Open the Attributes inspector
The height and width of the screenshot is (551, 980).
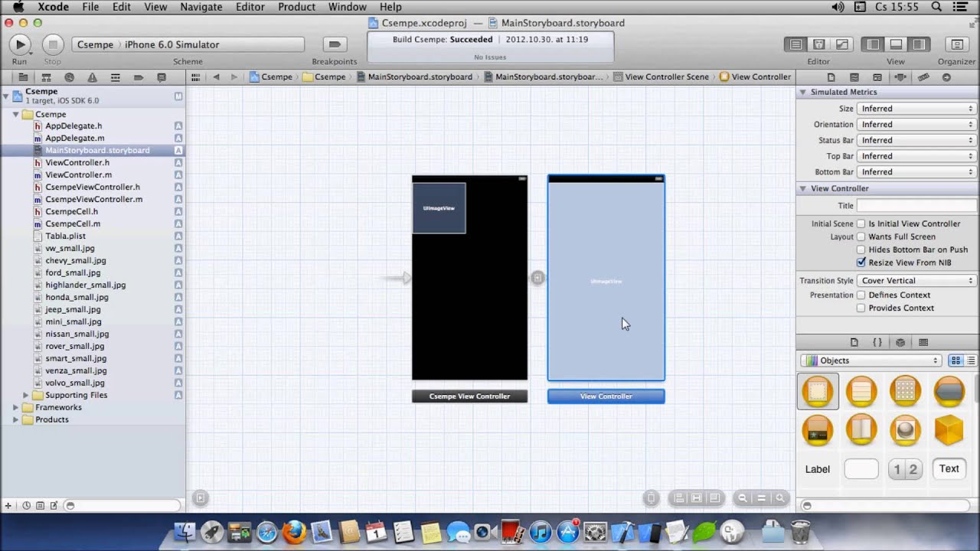point(900,77)
